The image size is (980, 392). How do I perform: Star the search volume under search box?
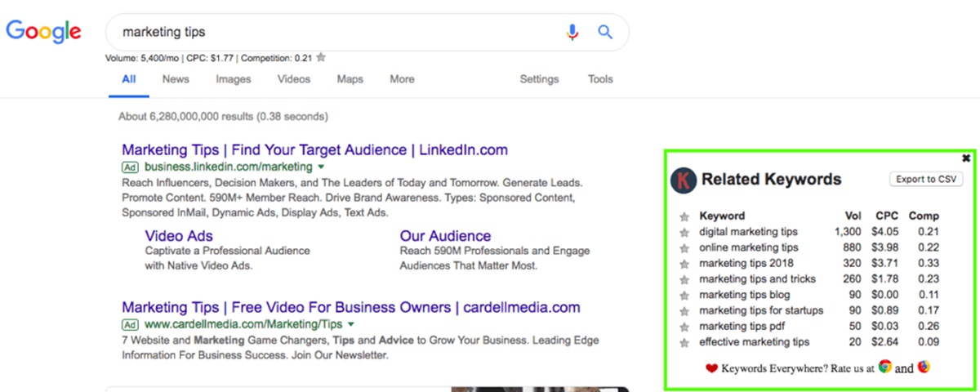pyautogui.click(x=321, y=58)
